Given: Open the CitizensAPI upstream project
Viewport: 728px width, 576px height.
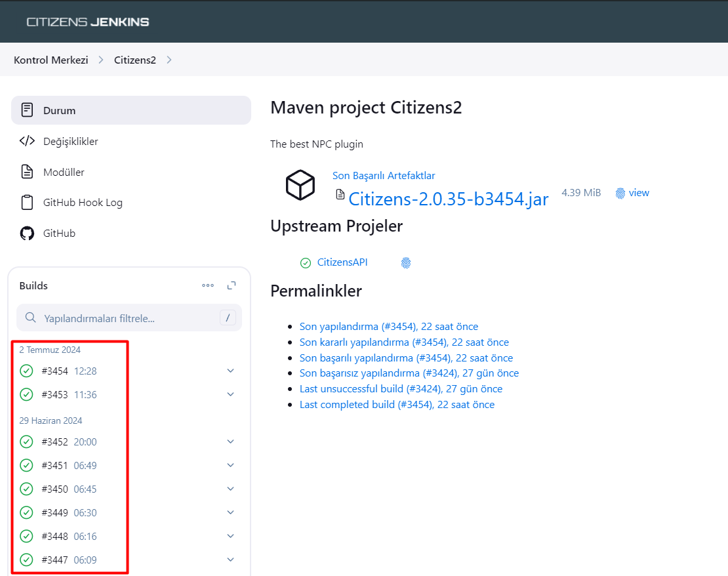Looking at the screenshot, I should [x=342, y=262].
